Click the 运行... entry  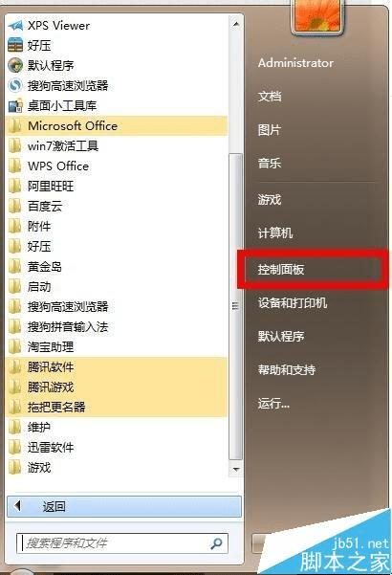[273, 404]
